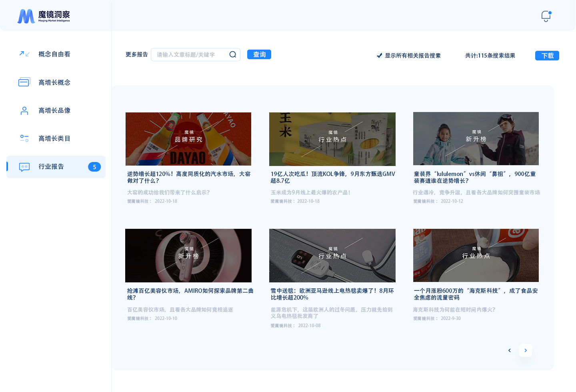Click the 行业报告 chat bubble icon
The image size is (576, 392).
pos(24,167)
